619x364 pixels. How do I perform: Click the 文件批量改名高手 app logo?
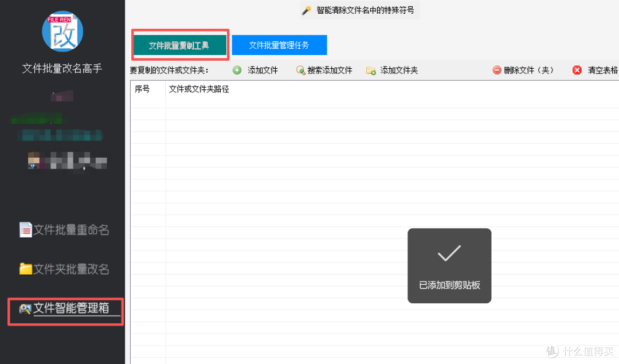(62, 31)
